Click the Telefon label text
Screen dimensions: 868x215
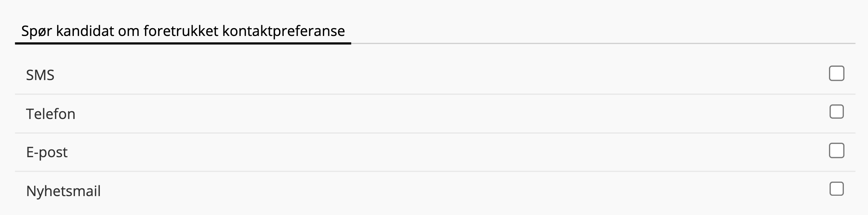pyautogui.click(x=50, y=114)
